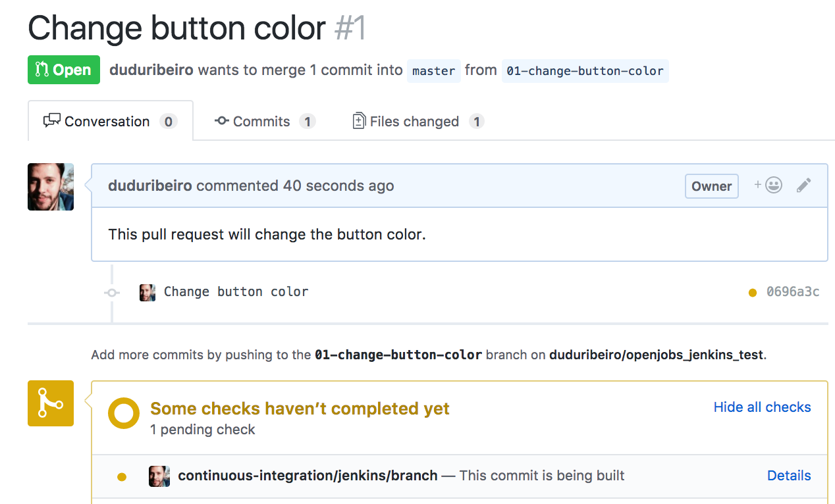
Task: Open Details for the Jenkins check
Action: [789, 476]
